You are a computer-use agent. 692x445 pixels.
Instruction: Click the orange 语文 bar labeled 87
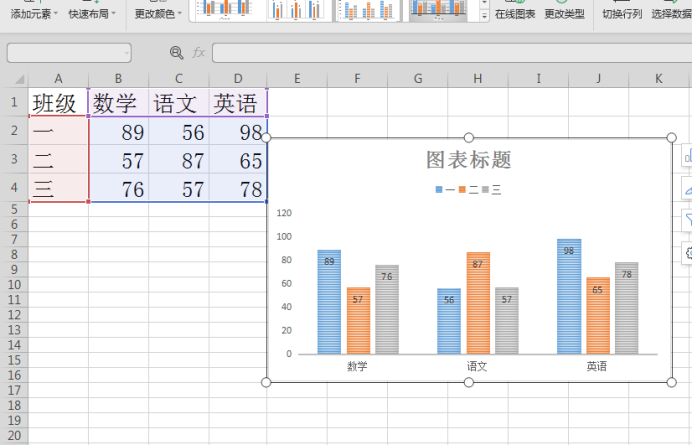(478, 303)
